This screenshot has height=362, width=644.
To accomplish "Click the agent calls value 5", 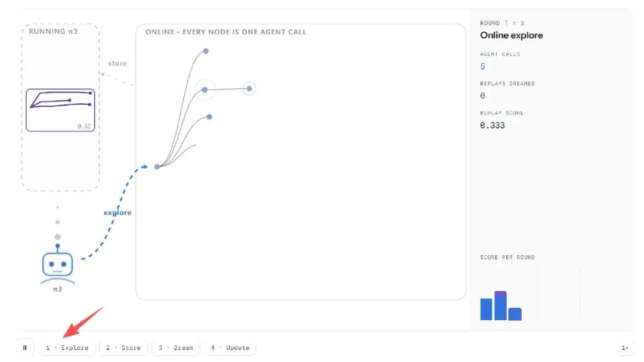I will click(x=482, y=66).
